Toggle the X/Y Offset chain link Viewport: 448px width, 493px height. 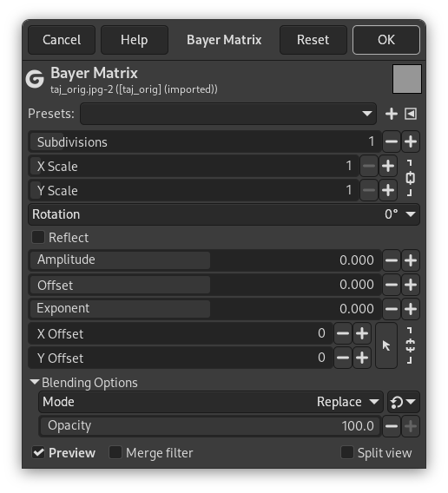click(x=410, y=345)
